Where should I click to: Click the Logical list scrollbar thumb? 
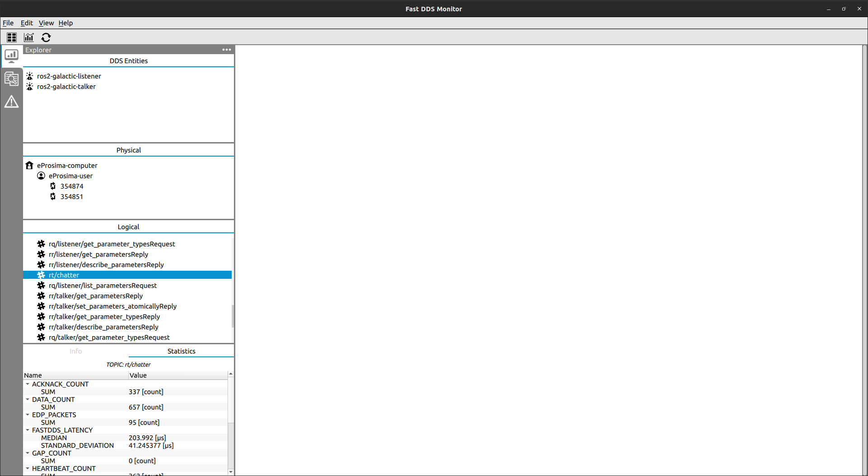(233, 316)
